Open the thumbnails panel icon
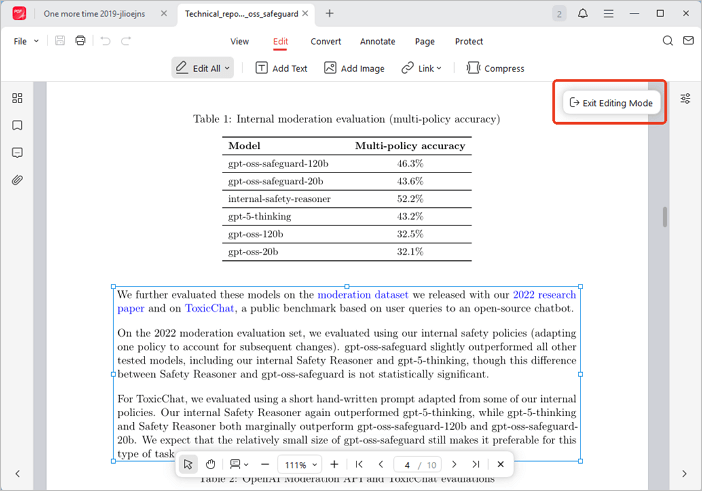Viewport: 702px width, 491px height. (17, 98)
